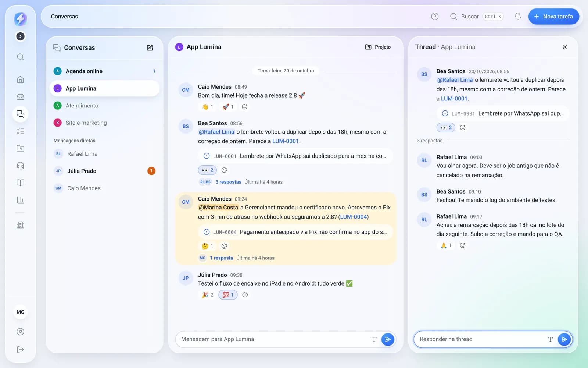The width and height of the screenshot is (588, 368).
Task: Add reaction to Caio's 08:49 message
Action: coord(245,107)
